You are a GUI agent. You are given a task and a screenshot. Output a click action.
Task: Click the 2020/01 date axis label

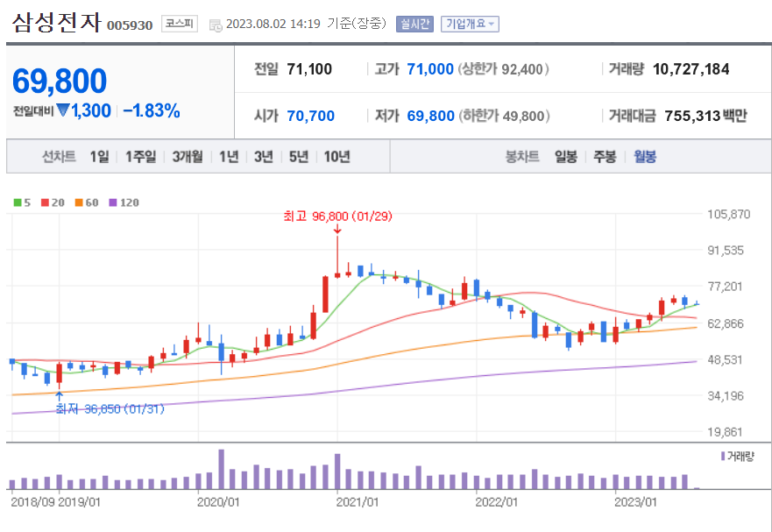[217, 502]
